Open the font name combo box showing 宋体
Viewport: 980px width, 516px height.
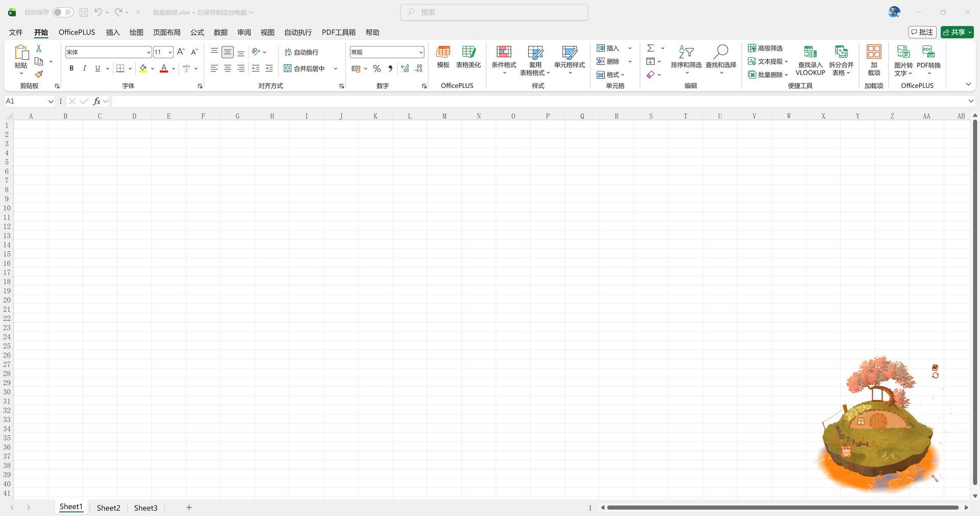(108, 52)
